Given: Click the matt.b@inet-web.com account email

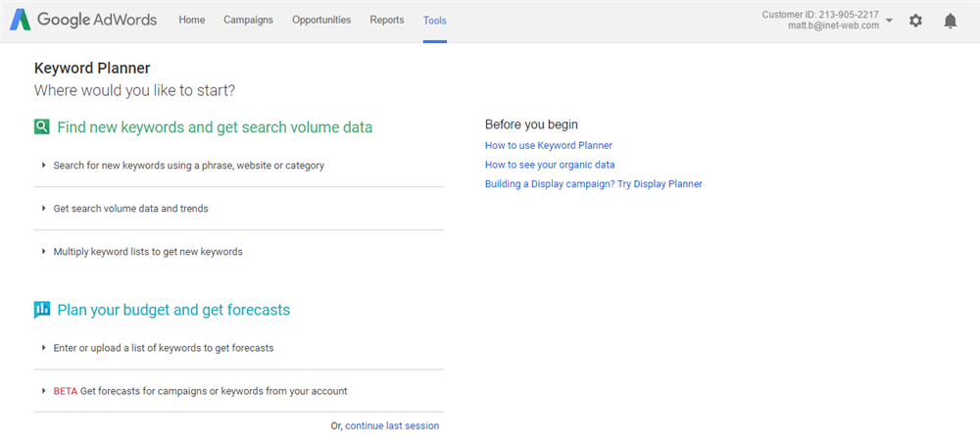Looking at the screenshot, I should (834, 25).
